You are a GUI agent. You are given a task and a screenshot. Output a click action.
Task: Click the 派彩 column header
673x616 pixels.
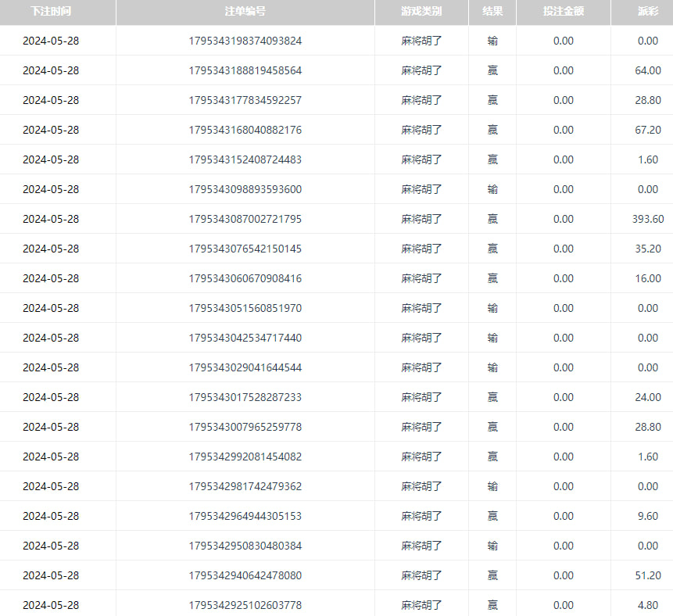pos(647,12)
